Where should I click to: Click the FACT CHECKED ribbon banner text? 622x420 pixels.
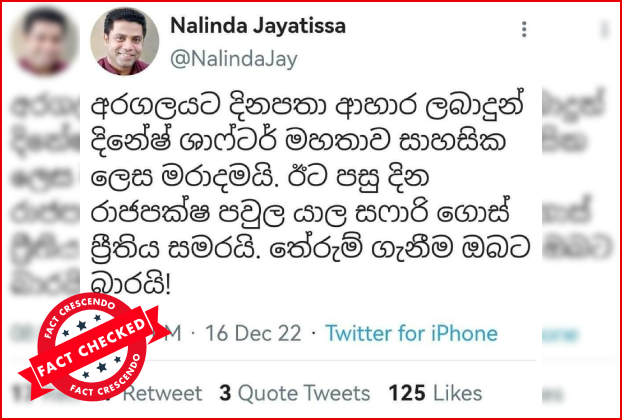point(92,347)
